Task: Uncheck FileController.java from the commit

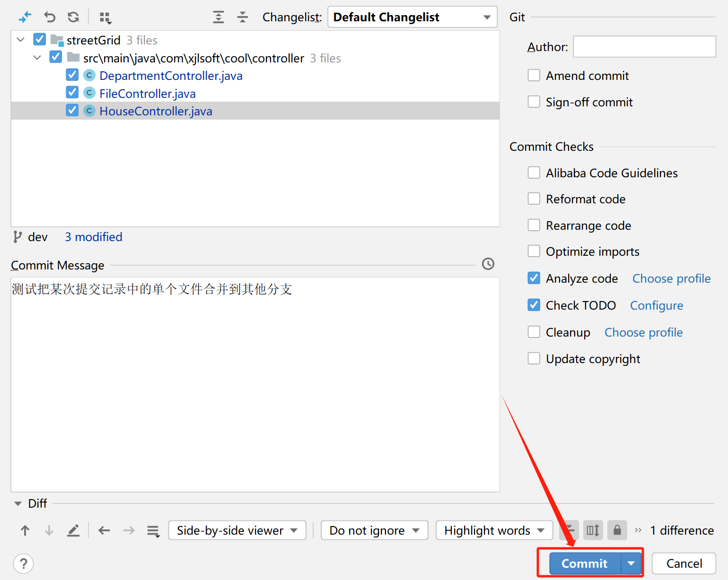Action: pyautogui.click(x=72, y=93)
